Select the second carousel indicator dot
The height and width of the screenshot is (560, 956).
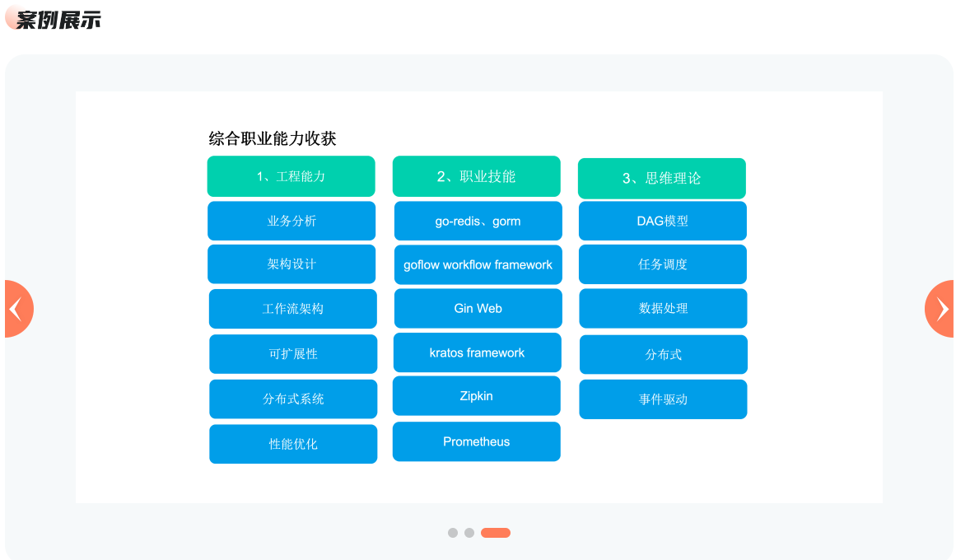469,533
